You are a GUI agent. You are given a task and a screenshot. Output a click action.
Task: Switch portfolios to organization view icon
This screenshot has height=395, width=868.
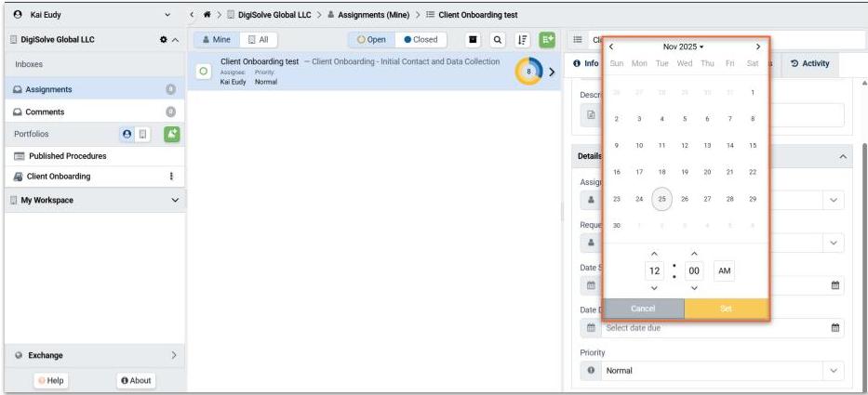pos(143,134)
